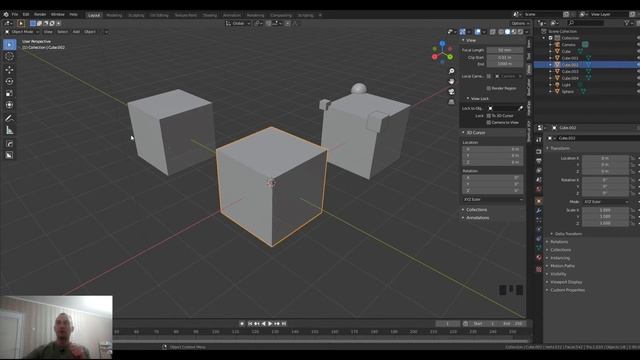The width and height of the screenshot is (640, 360).
Task: Switch to the Modeling workspace tab
Action: point(114,15)
